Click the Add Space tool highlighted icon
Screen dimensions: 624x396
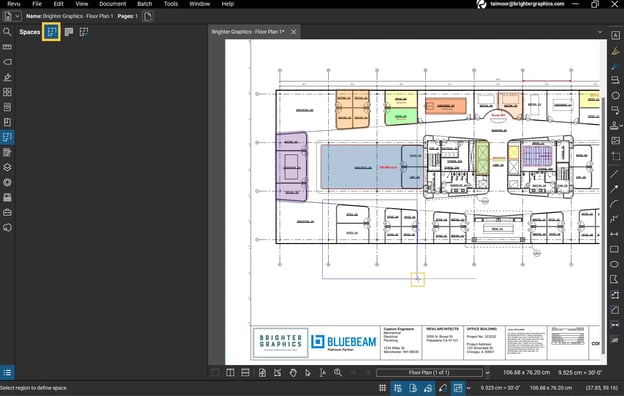click(51, 32)
